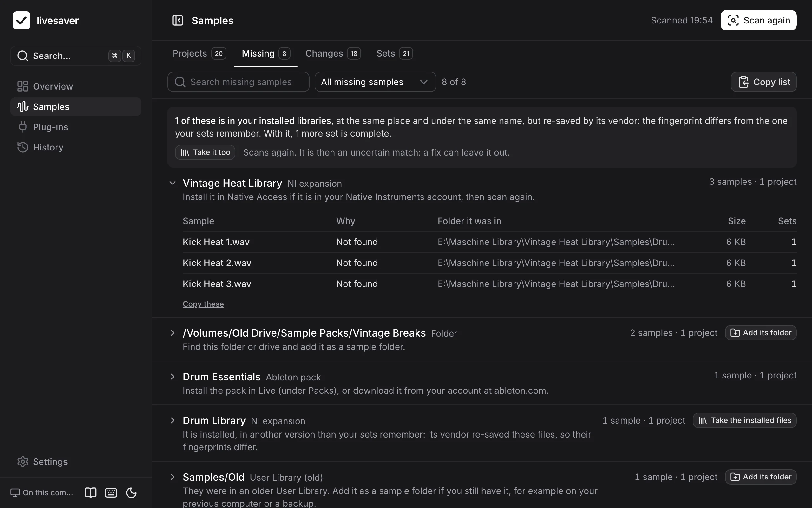Click Scan again button
Image resolution: width=812 pixels, height=508 pixels.
(758, 21)
